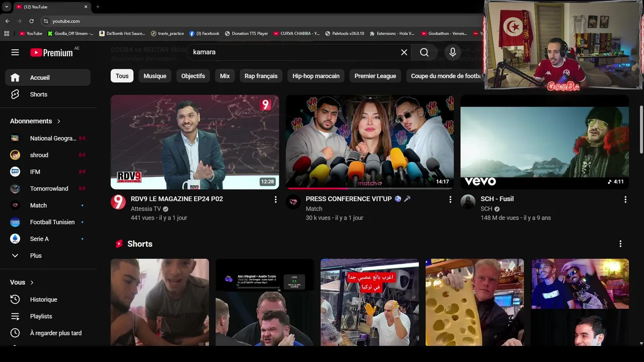Open the Donation TTS Player bookmark
644x362 pixels.
[x=246, y=33]
